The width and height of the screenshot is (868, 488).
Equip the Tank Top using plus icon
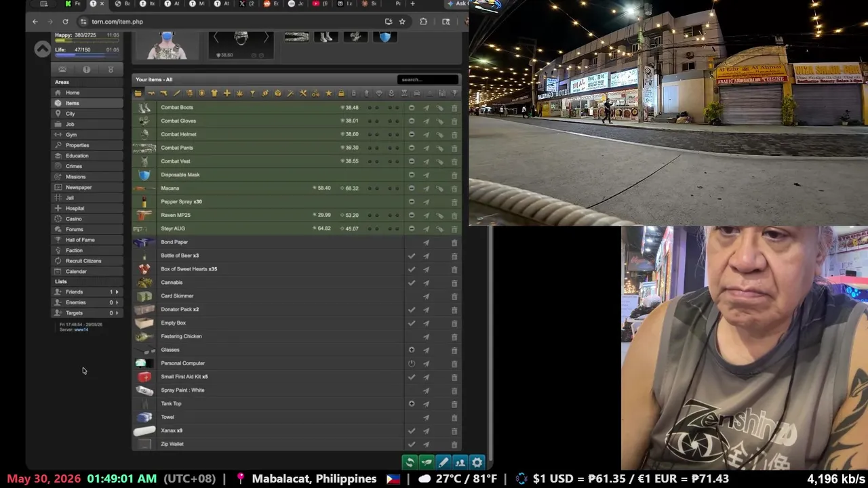pyautogui.click(x=412, y=403)
